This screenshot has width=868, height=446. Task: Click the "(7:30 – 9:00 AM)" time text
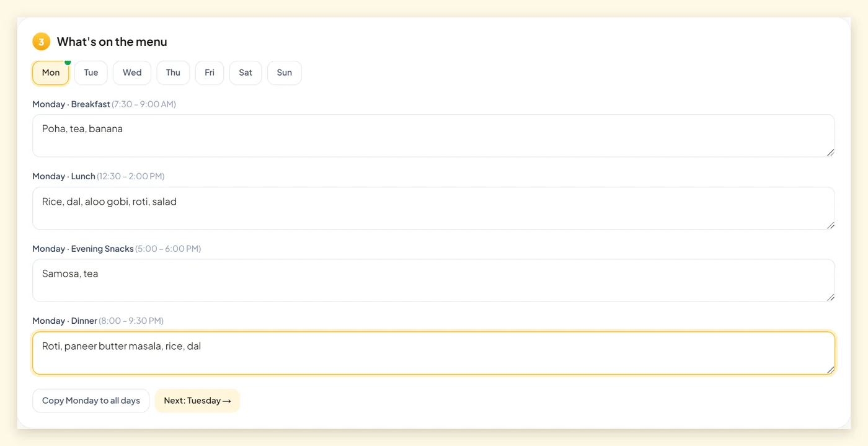click(x=144, y=104)
